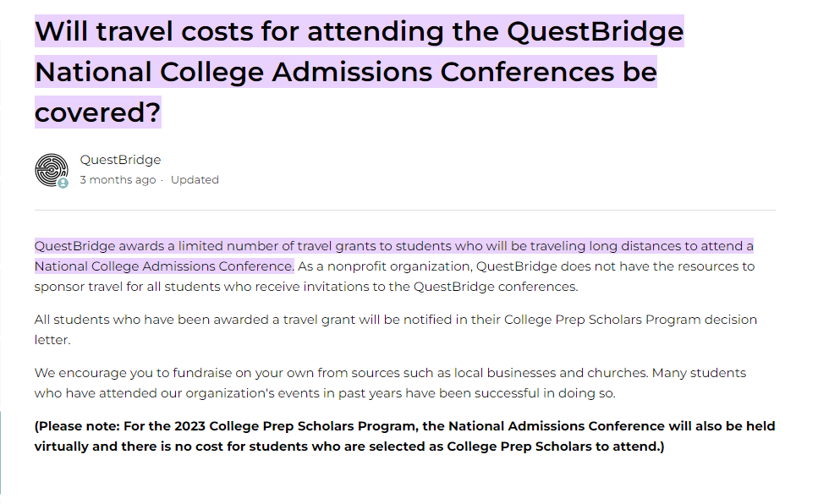Click 'QuestBridge' in the article title
The width and height of the screenshot is (840, 504).
[x=596, y=31]
